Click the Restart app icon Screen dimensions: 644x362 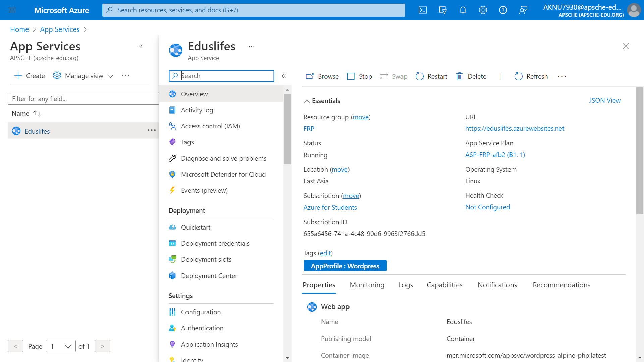point(420,76)
